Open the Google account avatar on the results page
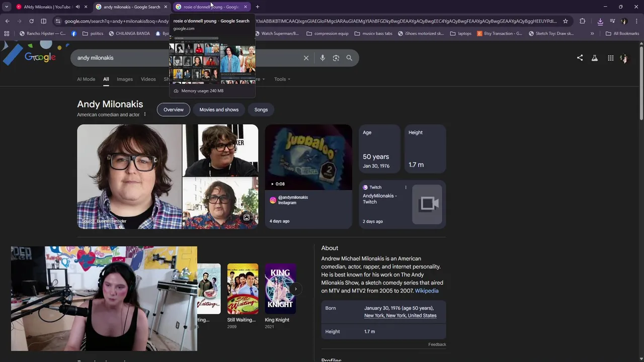Viewport: 644px width, 362px height. 624,58
